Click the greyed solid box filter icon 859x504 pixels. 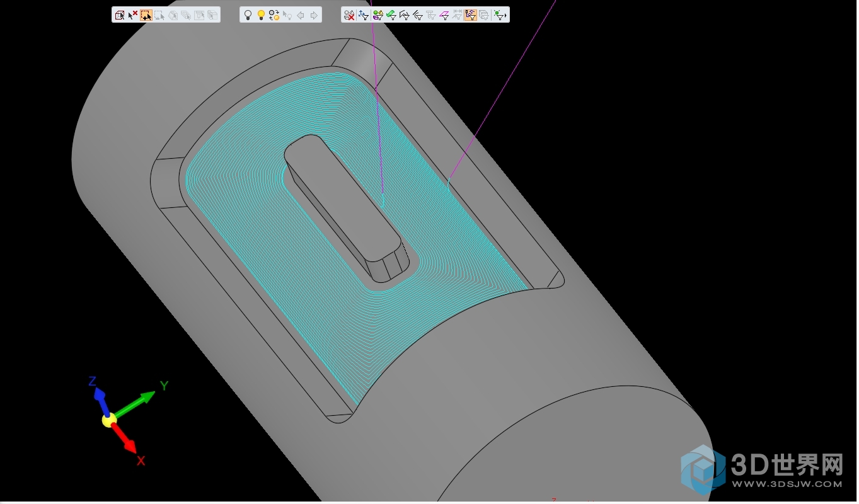483,15
